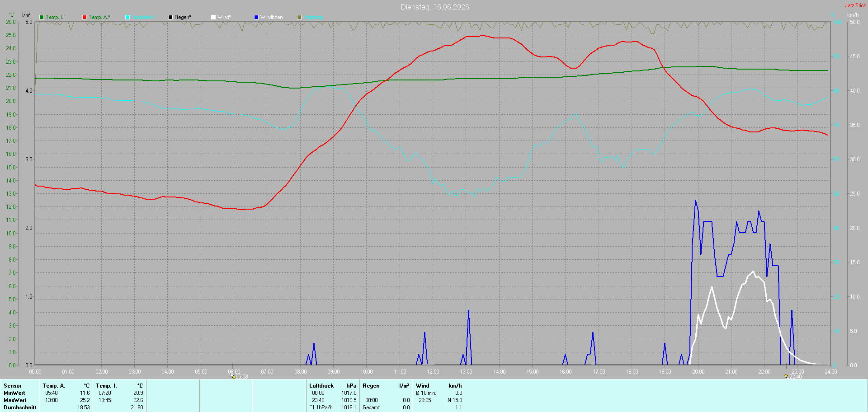Click the Temp. A. minimum time '05:40'
868x412 pixels.
[52, 393]
